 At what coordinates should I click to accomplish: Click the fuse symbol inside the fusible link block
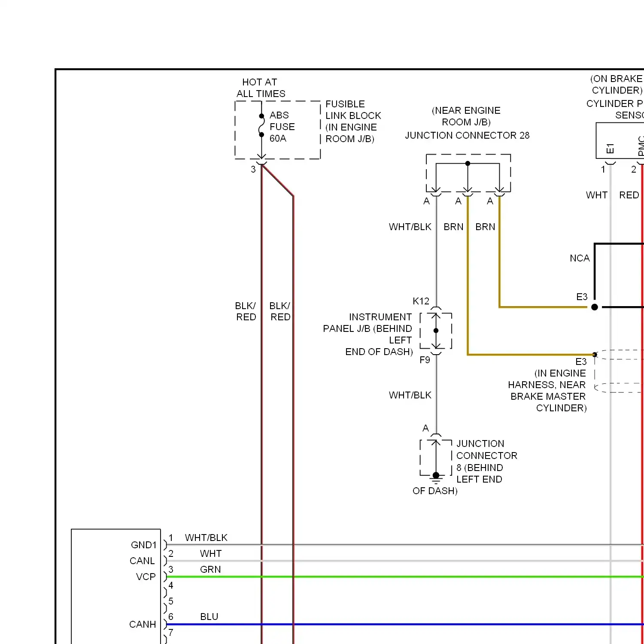261,125
